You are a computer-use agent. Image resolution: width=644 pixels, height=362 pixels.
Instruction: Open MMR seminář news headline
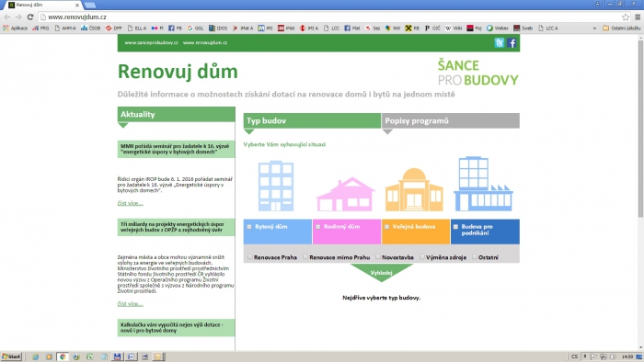(x=177, y=149)
